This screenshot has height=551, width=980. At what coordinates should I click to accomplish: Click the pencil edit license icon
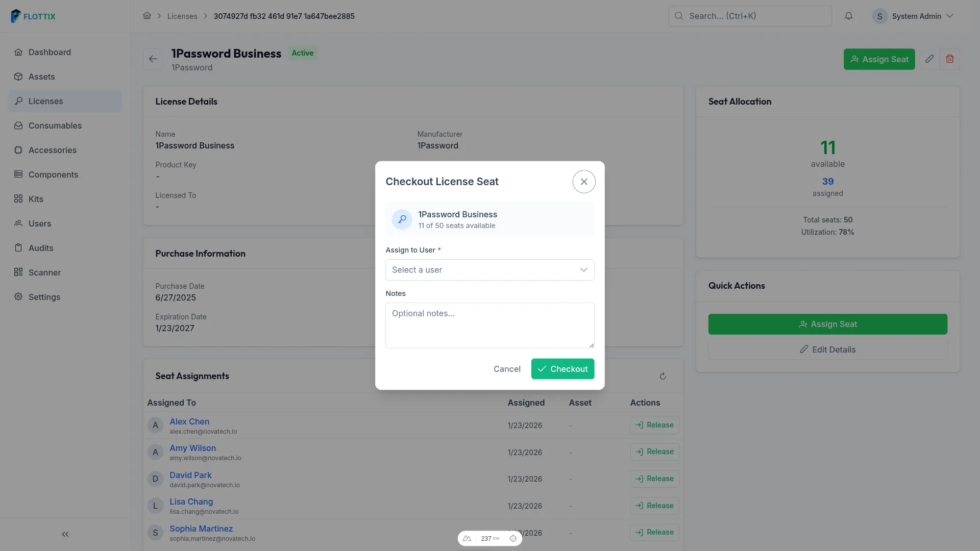929,59
